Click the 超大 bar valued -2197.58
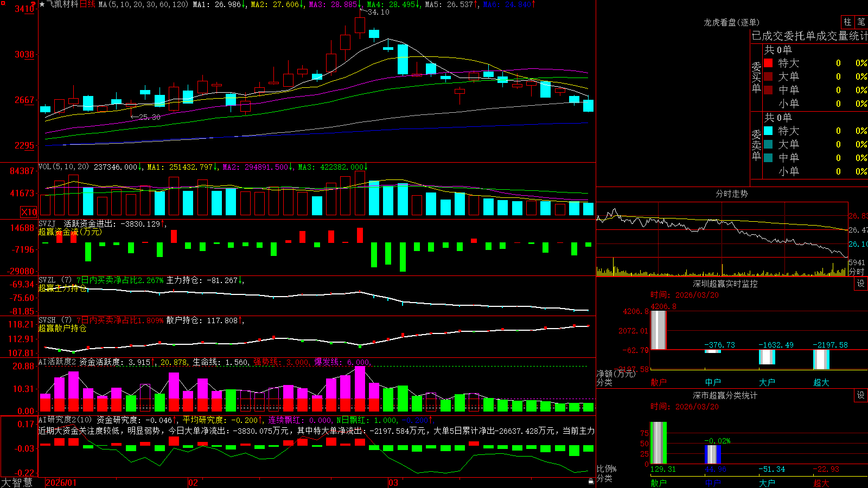Screen dimensions: 868x488 [x=821, y=359]
